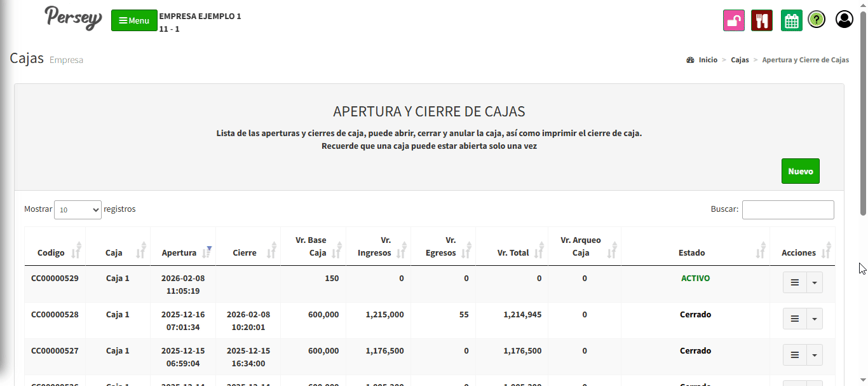Screen dimensions: 868x386
Task: Open the restaurant fork and knife icon
Action: click(761, 20)
